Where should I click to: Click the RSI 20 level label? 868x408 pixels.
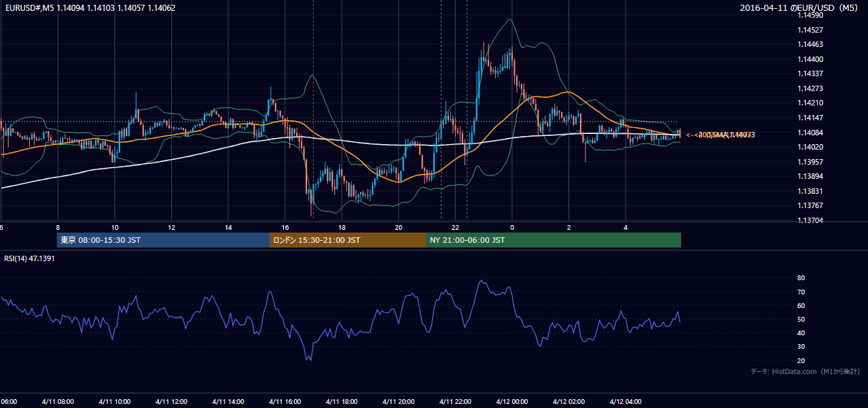click(801, 360)
